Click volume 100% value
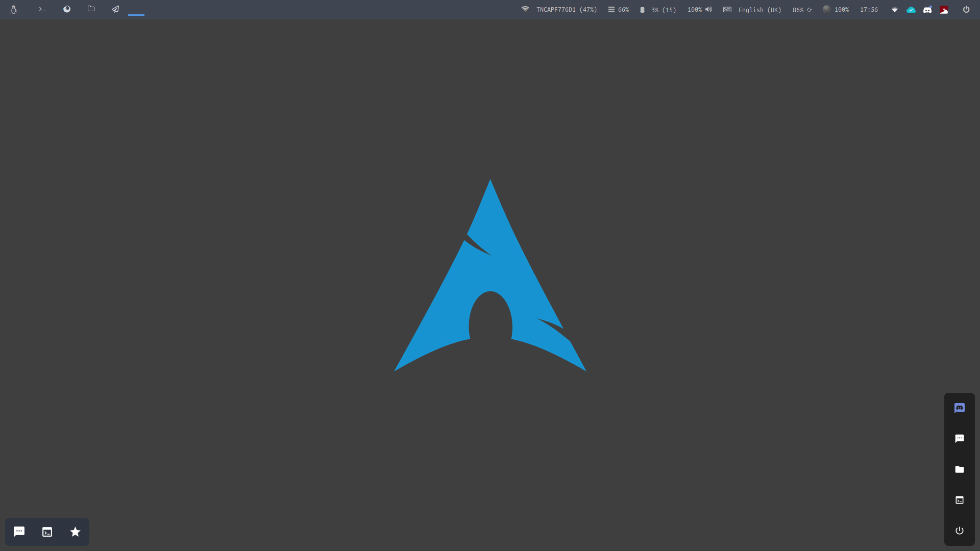 click(695, 10)
